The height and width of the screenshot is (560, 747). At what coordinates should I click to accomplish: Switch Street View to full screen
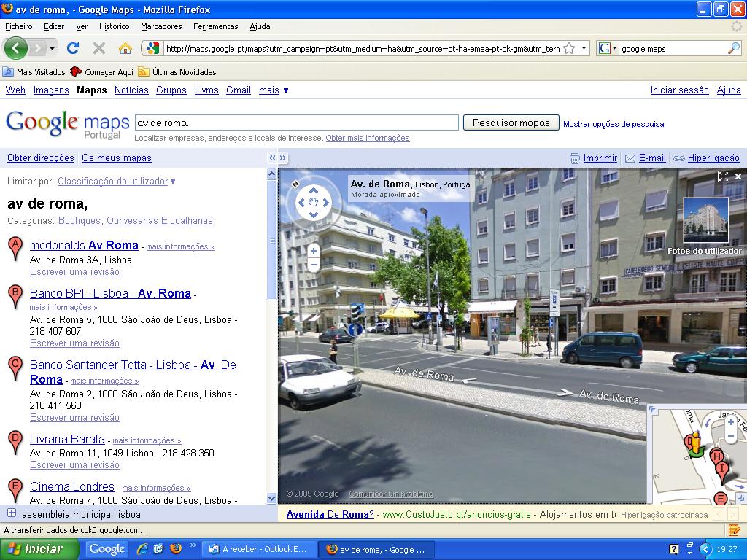click(x=723, y=176)
